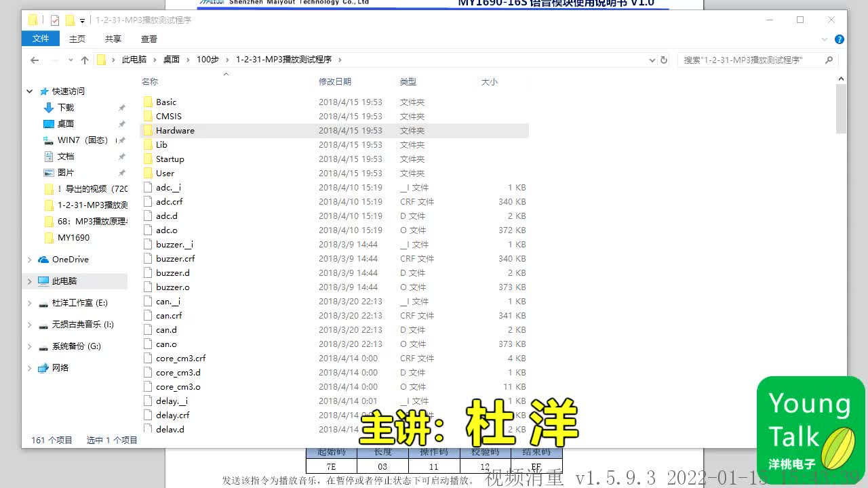Click 100步 in the address breadcrumb
Screen dimensions: 868x488
208,60
